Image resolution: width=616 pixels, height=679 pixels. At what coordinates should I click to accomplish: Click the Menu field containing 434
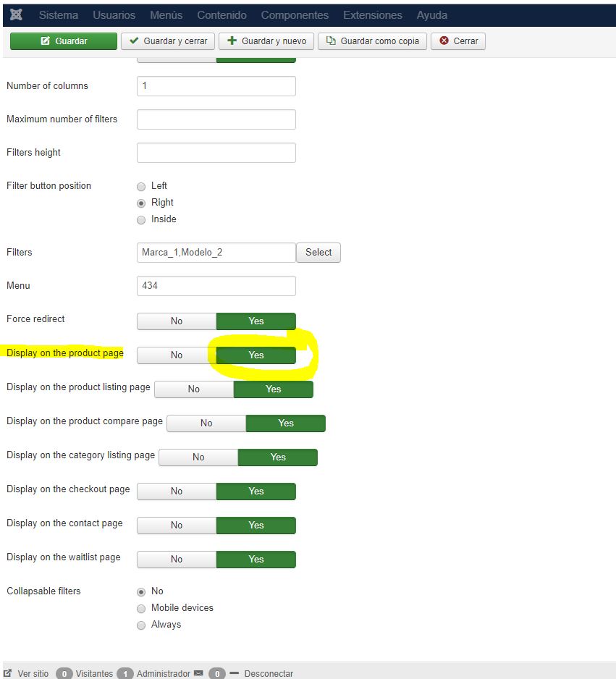click(216, 286)
